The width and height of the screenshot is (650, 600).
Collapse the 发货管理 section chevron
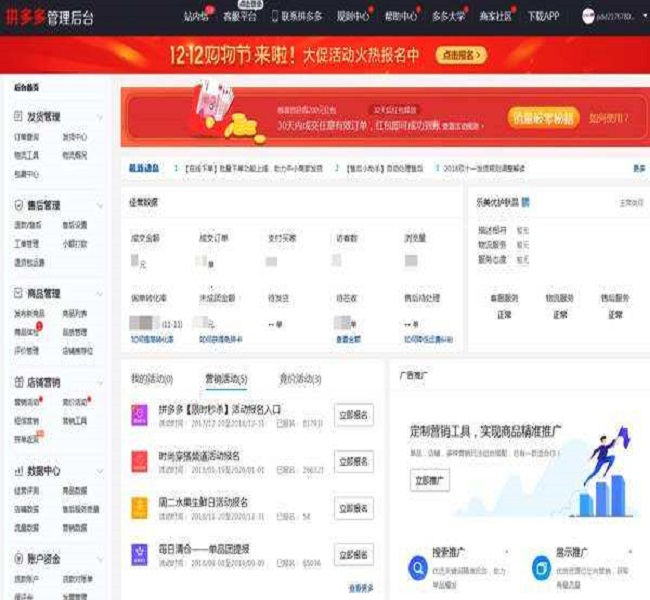pos(100,117)
